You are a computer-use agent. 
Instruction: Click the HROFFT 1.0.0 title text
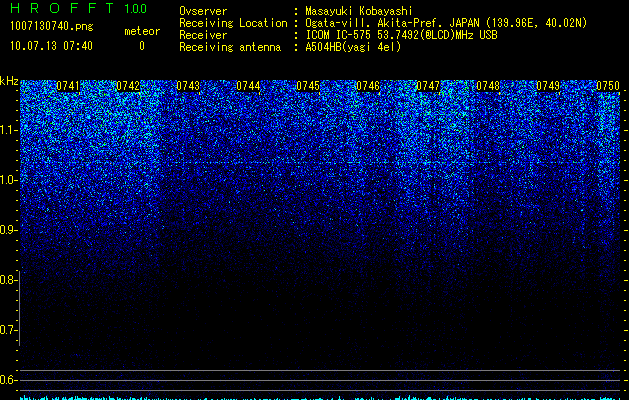pos(79,8)
